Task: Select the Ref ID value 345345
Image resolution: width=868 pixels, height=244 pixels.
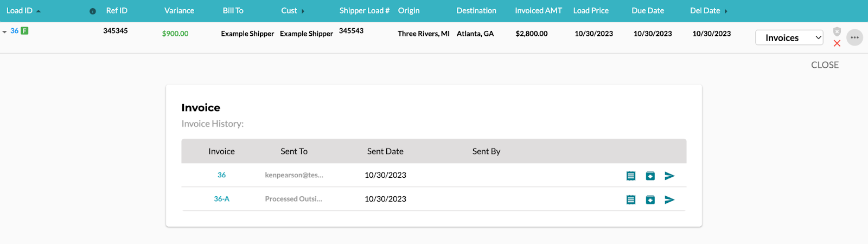Action: tap(116, 31)
